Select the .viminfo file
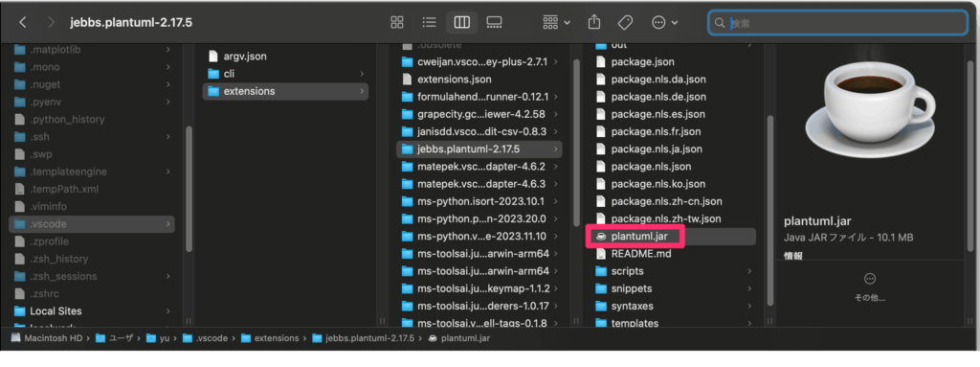The height and width of the screenshot is (367, 980). [92, 206]
